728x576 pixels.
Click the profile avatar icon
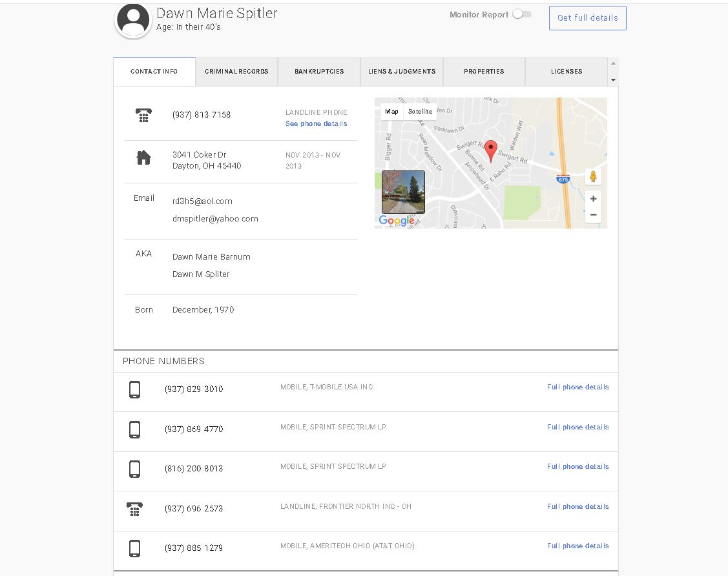tap(133, 20)
